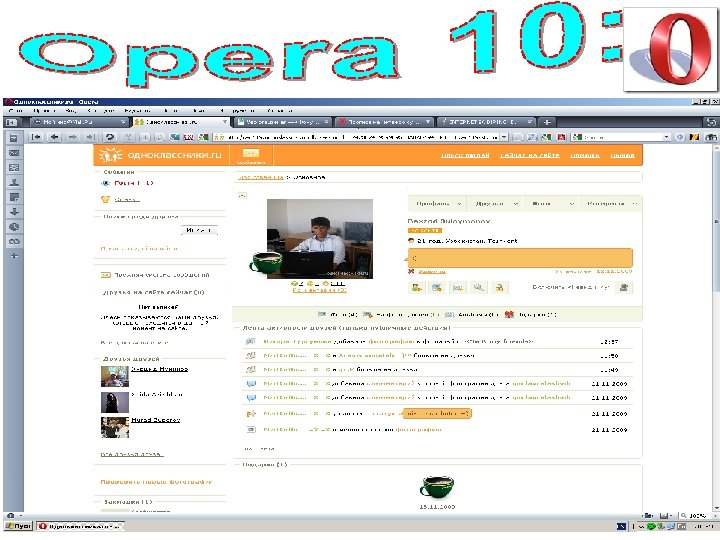Click the green cup gift under Подарки
This screenshot has width=720, height=540.
pyautogui.click(x=437, y=487)
